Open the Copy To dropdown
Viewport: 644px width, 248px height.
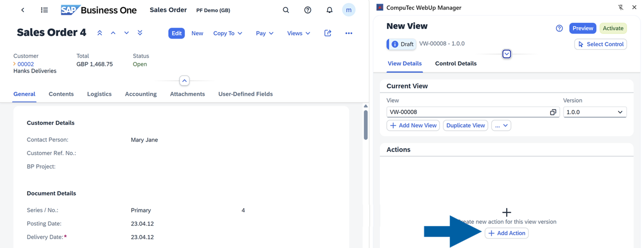tap(228, 33)
